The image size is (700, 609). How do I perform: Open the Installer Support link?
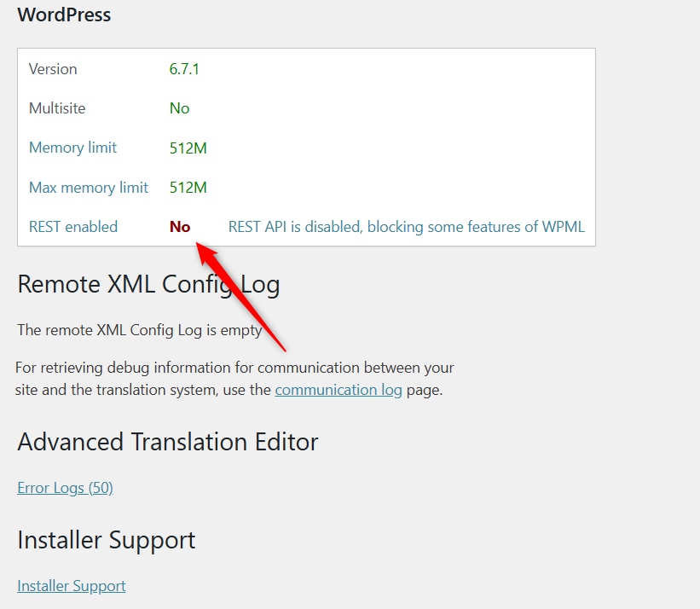click(72, 586)
